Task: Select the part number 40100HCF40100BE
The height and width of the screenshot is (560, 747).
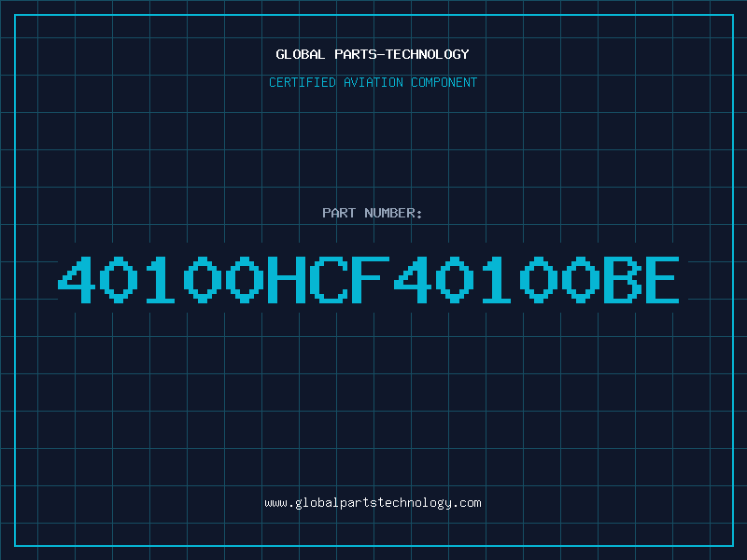Action: pyautogui.click(x=368, y=279)
